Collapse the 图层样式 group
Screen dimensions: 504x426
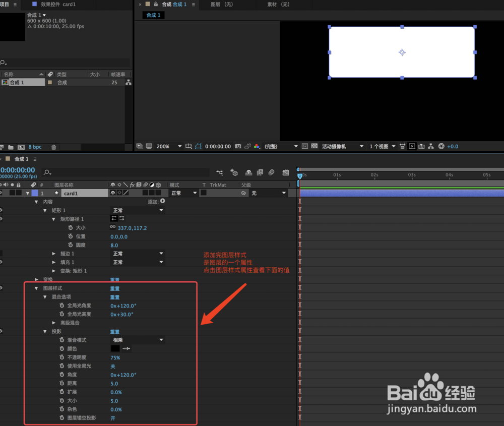[36, 288]
